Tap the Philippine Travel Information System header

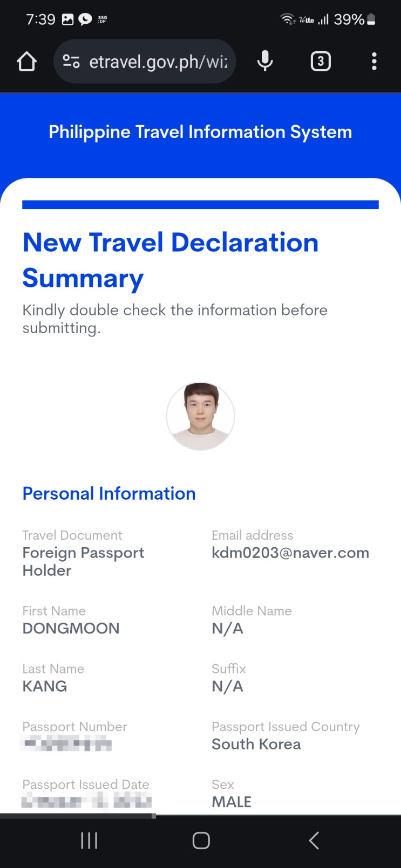200,132
